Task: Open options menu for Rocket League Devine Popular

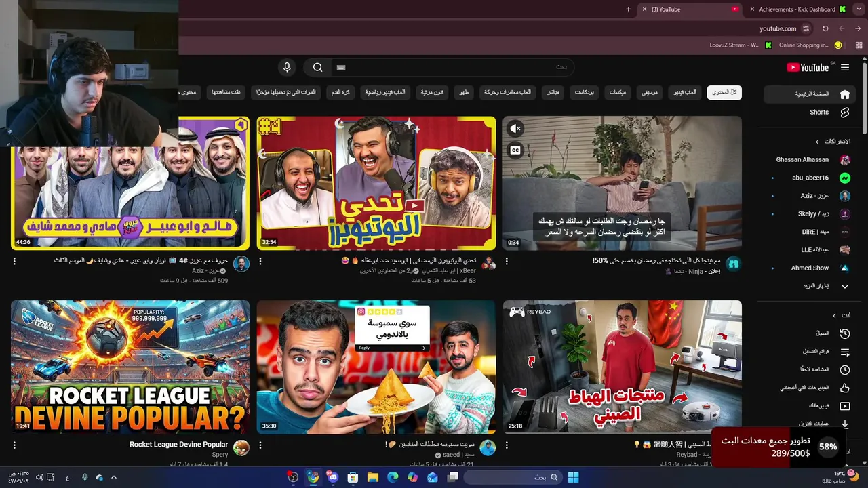Action: [x=14, y=445]
